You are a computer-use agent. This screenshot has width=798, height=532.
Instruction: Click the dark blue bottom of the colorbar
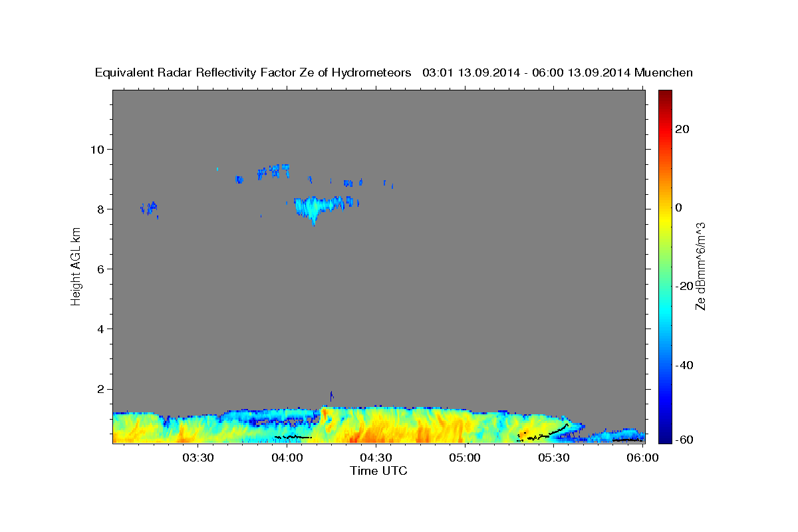(x=665, y=436)
